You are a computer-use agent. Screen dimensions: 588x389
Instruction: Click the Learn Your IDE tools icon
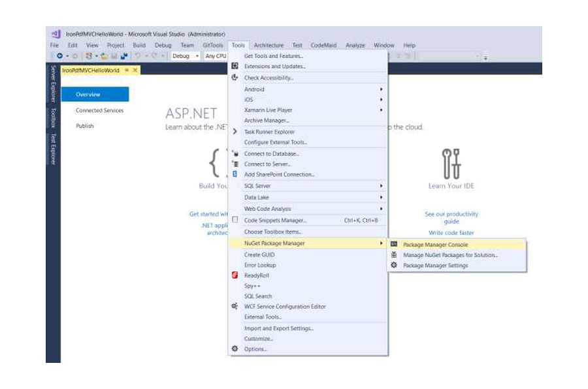pos(451,164)
